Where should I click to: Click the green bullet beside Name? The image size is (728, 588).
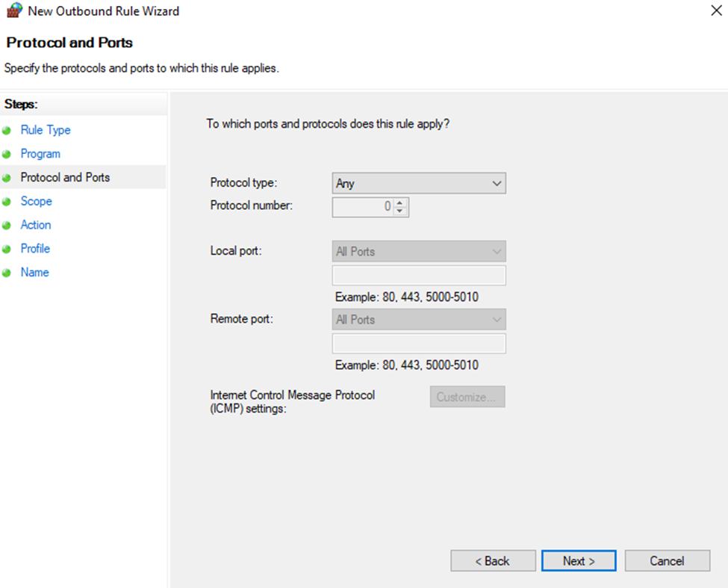[x=7, y=273]
